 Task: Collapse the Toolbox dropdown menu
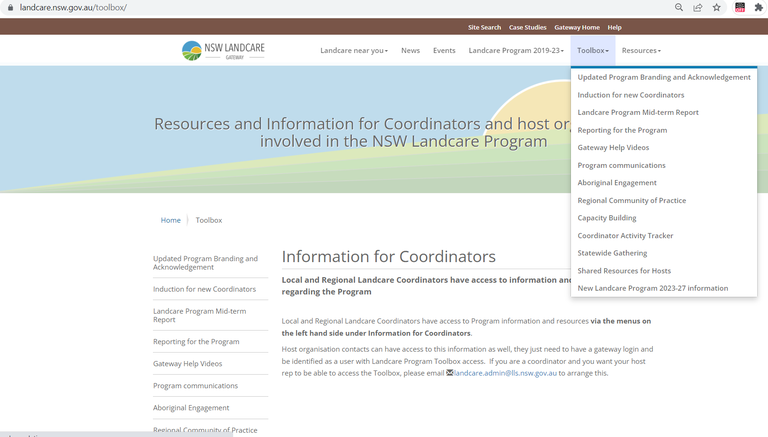593,50
